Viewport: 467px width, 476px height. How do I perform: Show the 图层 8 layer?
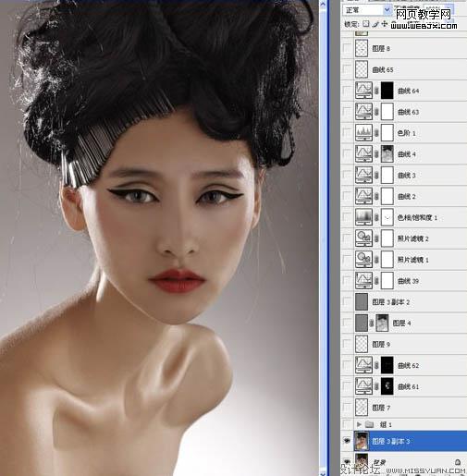click(347, 48)
